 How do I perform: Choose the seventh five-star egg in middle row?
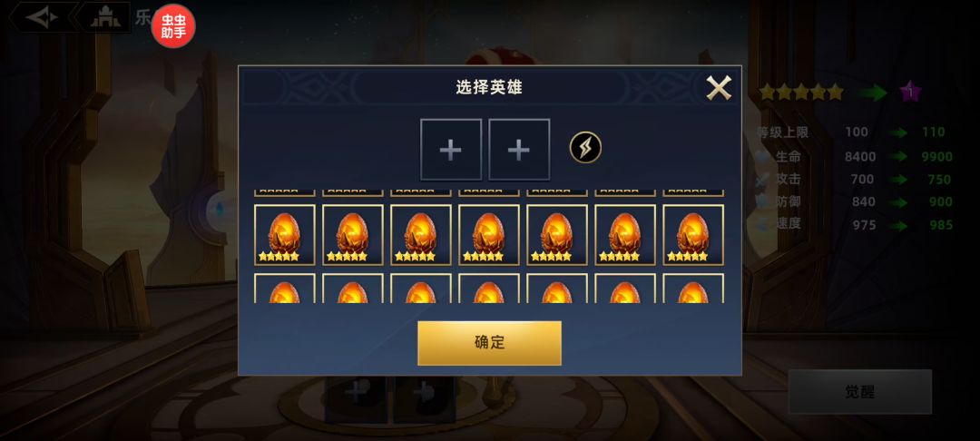click(x=693, y=235)
